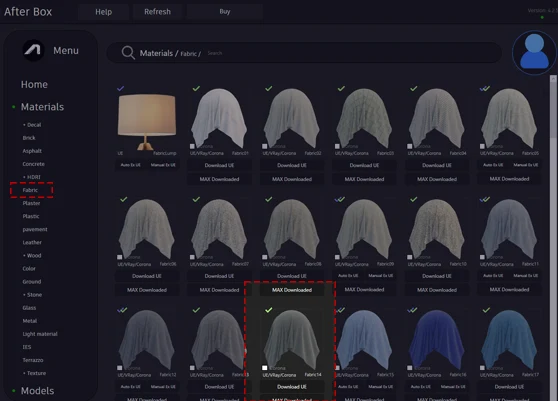
Task: Click Download UE for Fabric14
Action: pos(292,387)
